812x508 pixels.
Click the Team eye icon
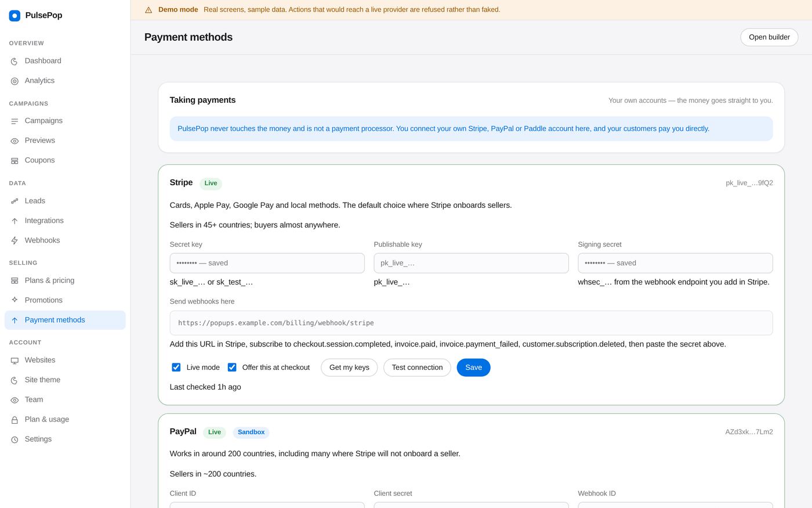pyautogui.click(x=14, y=400)
